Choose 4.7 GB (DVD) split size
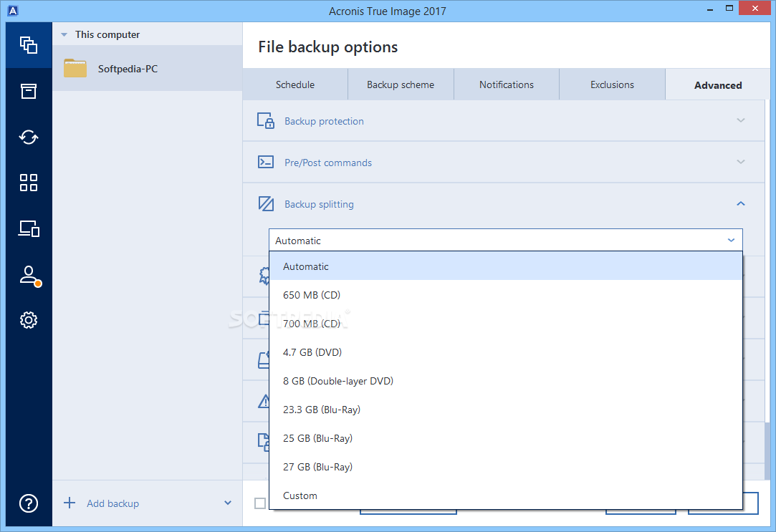Image resolution: width=776 pixels, height=532 pixels. (505, 352)
